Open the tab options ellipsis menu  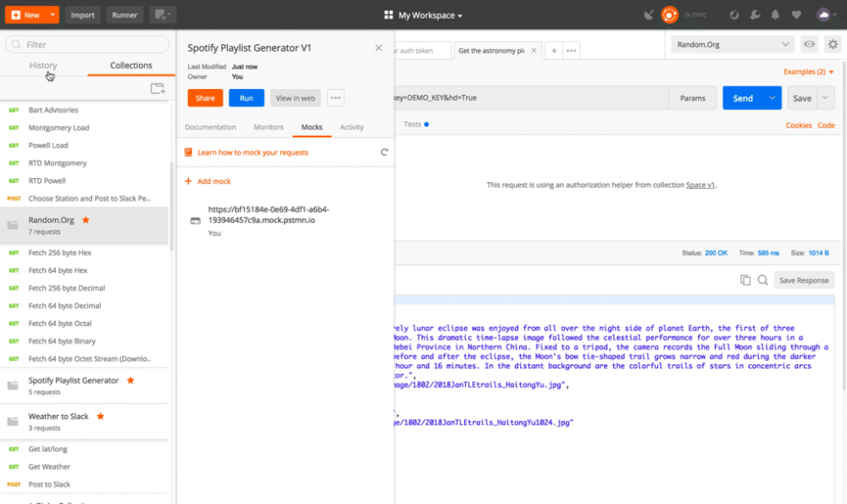(572, 50)
